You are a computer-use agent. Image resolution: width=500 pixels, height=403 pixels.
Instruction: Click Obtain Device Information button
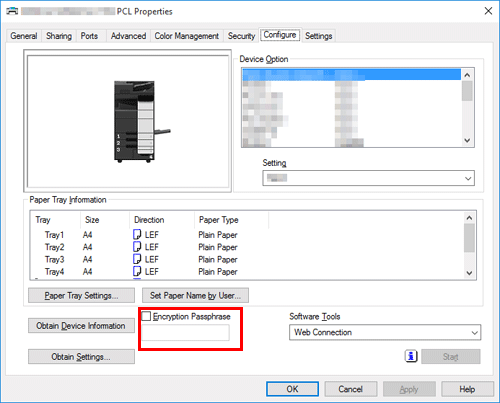click(x=81, y=326)
